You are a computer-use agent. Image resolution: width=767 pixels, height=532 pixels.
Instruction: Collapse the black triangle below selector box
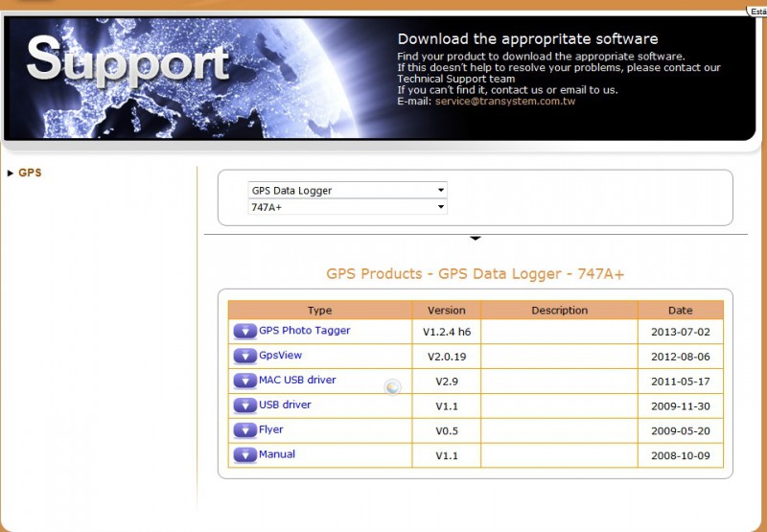click(475, 238)
